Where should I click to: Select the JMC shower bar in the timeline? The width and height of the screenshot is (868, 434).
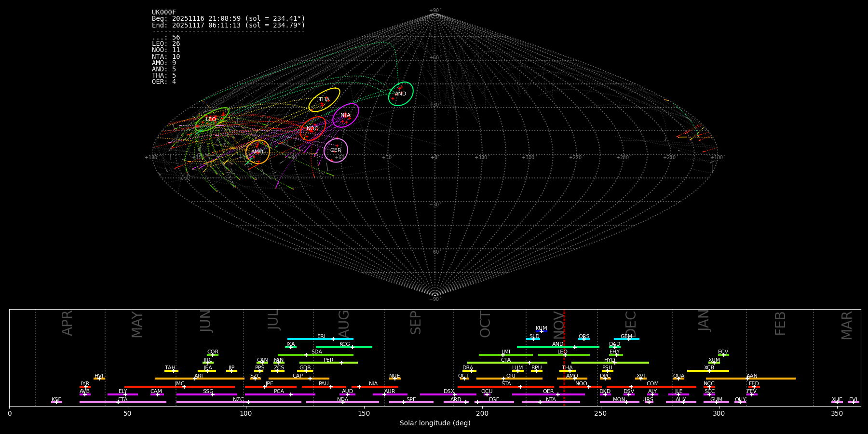[180, 386]
